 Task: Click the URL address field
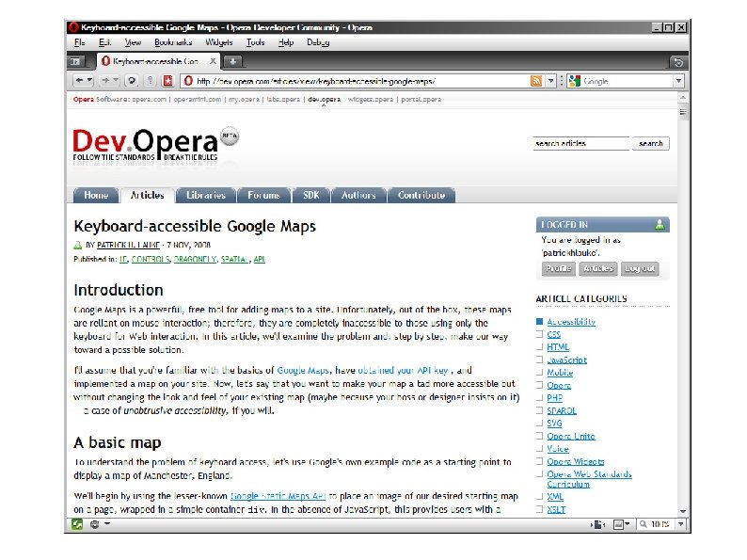(362, 81)
